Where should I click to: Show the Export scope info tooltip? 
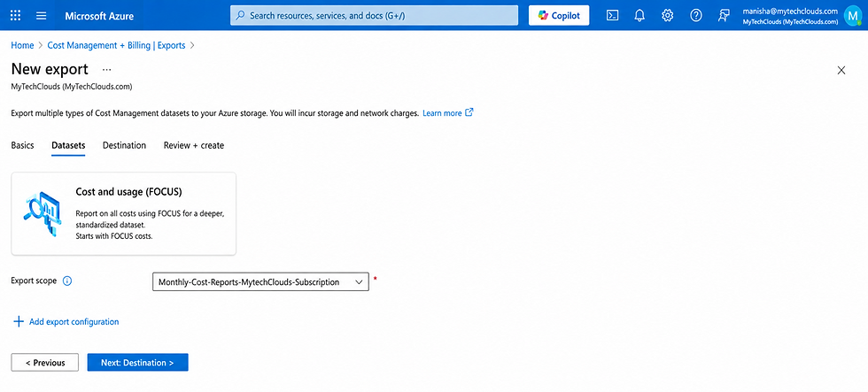click(x=67, y=281)
